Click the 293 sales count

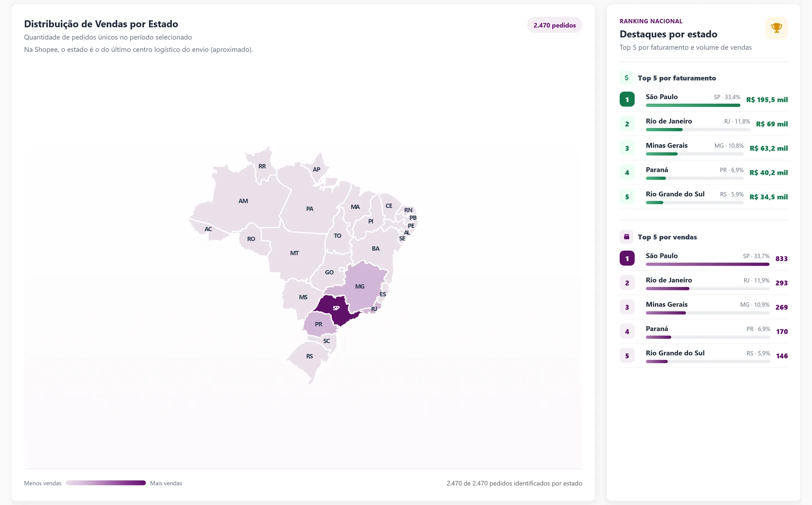click(x=782, y=283)
